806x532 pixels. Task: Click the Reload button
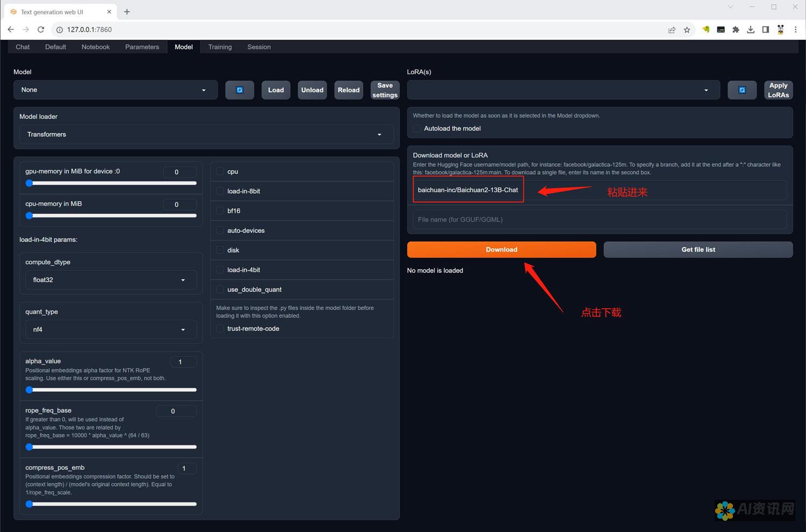349,90
